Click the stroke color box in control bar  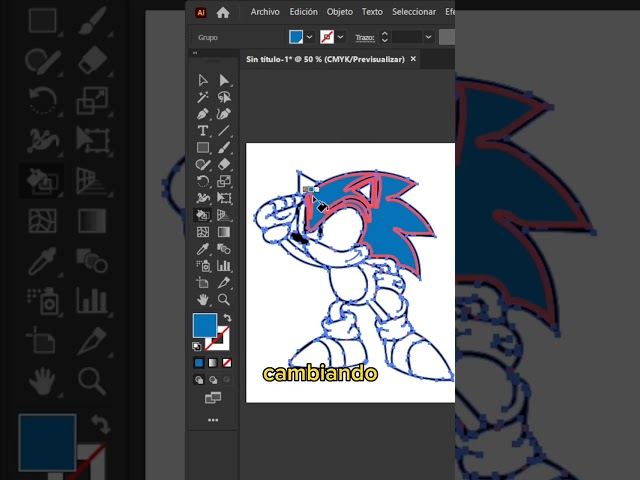[327, 37]
